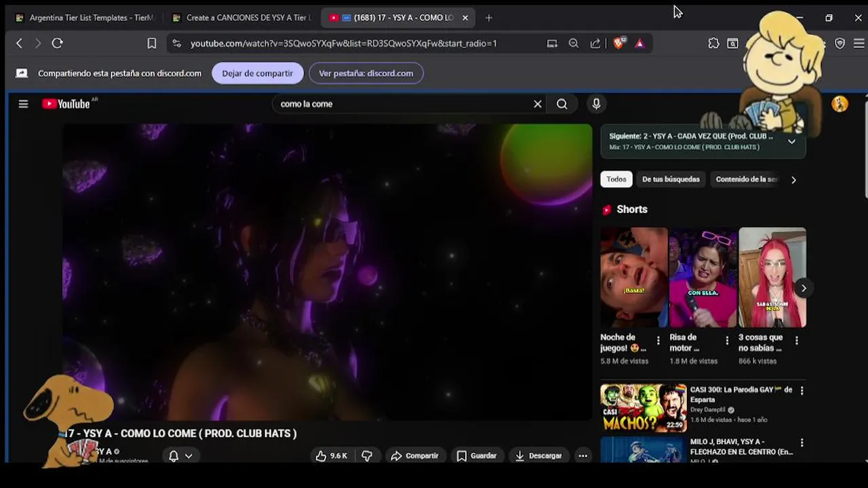Screen dimensions: 868x488
Task: Select the De tus búsquedas filter chip
Action: click(671, 180)
